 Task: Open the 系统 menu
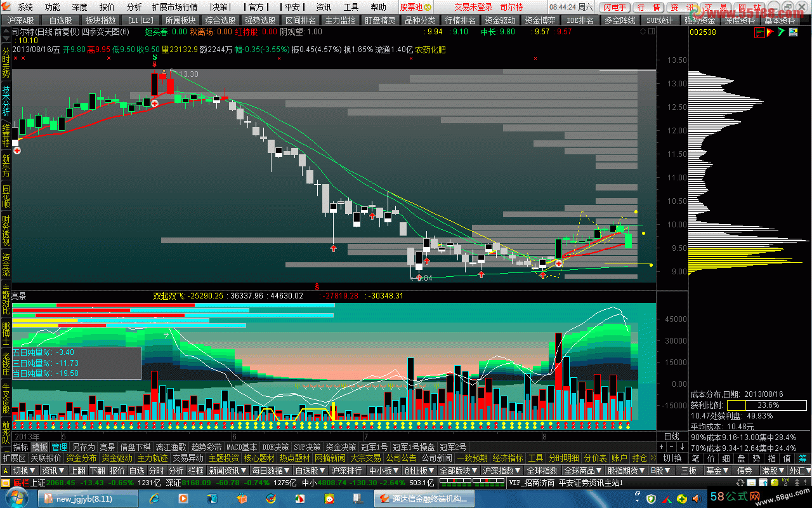tap(25, 7)
